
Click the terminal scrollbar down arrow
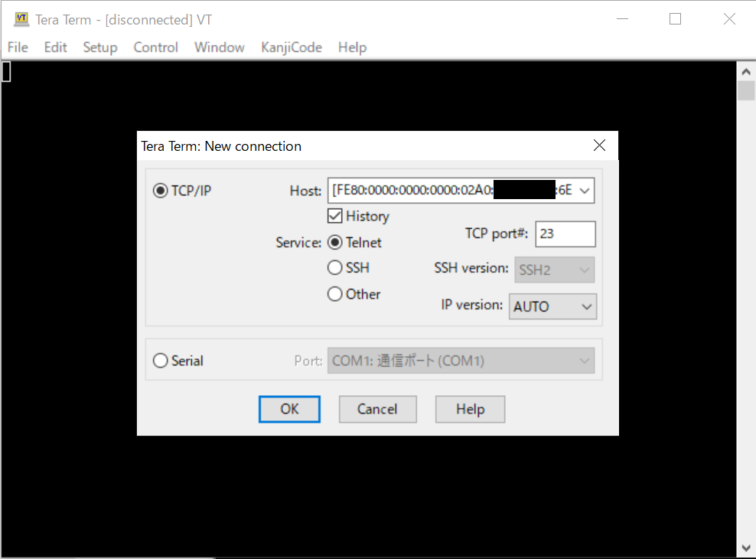click(x=746, y=548)
